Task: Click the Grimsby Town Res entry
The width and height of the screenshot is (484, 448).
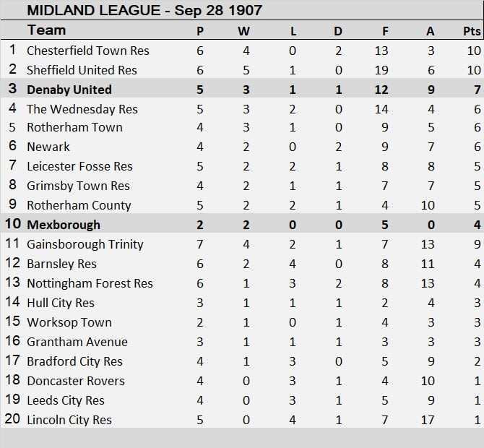Action: (x=78, y=186)
